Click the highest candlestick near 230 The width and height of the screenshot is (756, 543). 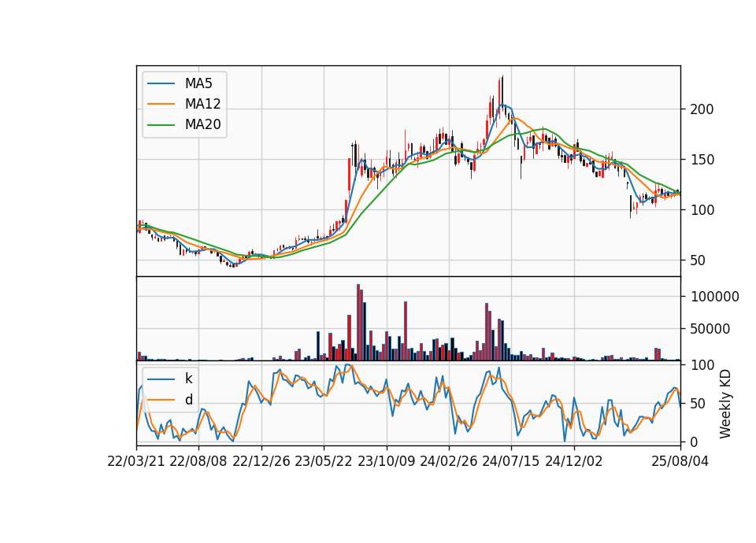click(x=502, y=94)
